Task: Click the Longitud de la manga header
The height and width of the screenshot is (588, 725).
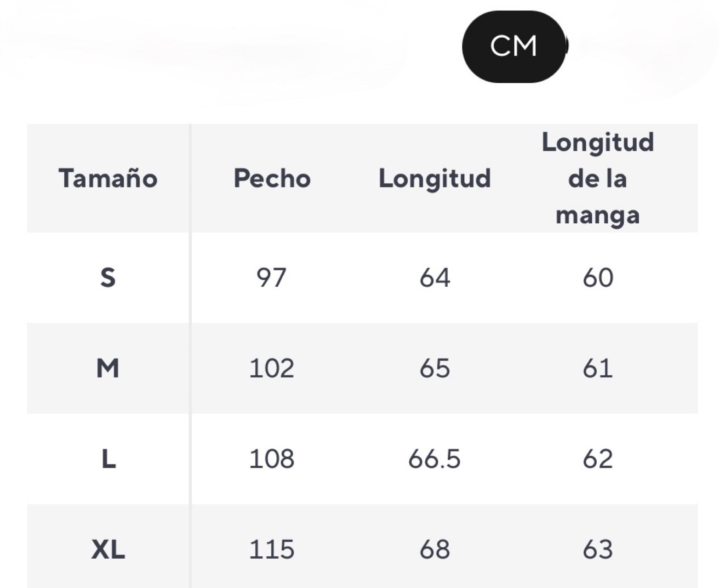Action: coord(598,178)
